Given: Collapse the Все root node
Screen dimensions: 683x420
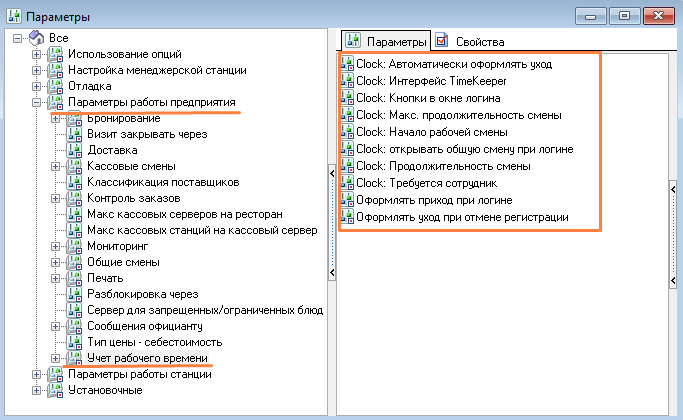Looking at the screenshot, I should (17, 38).
